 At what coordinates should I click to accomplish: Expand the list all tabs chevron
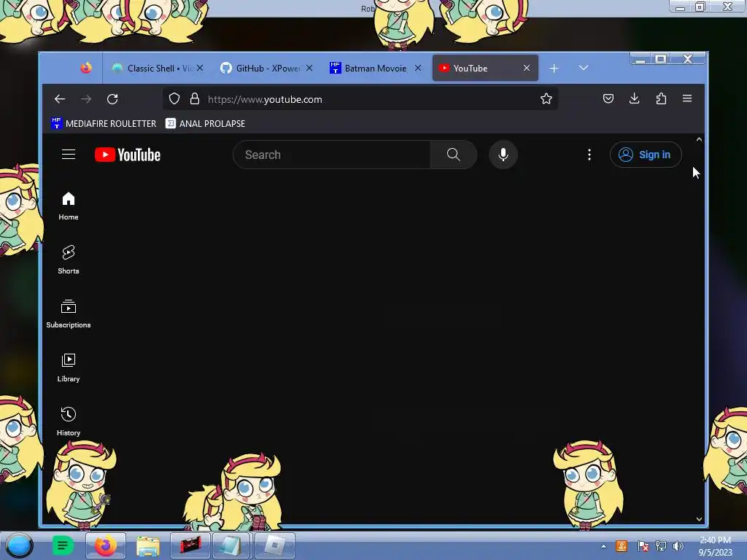(584, 68)
